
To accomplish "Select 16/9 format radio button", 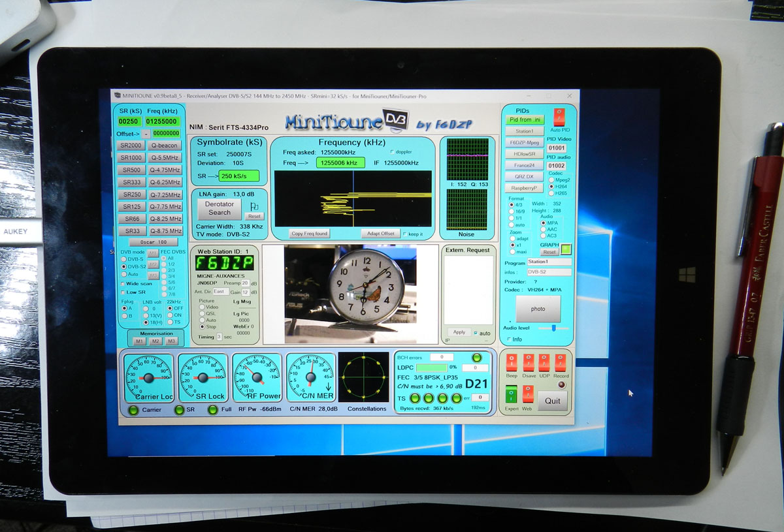I will tap(511, 211).
